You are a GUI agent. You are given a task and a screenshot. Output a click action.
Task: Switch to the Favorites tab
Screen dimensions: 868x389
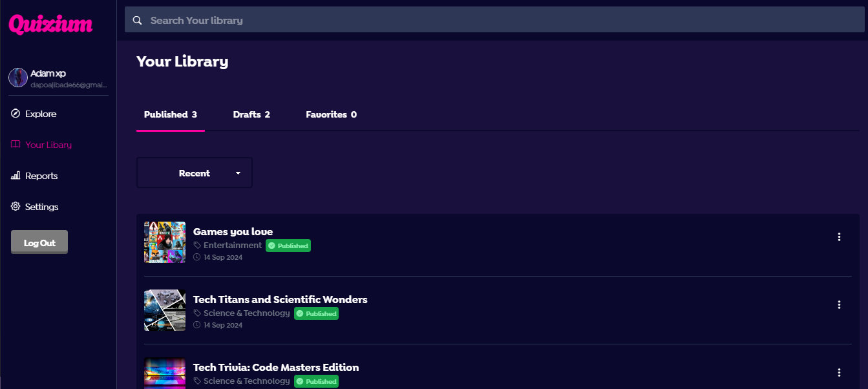coord(331,114)
